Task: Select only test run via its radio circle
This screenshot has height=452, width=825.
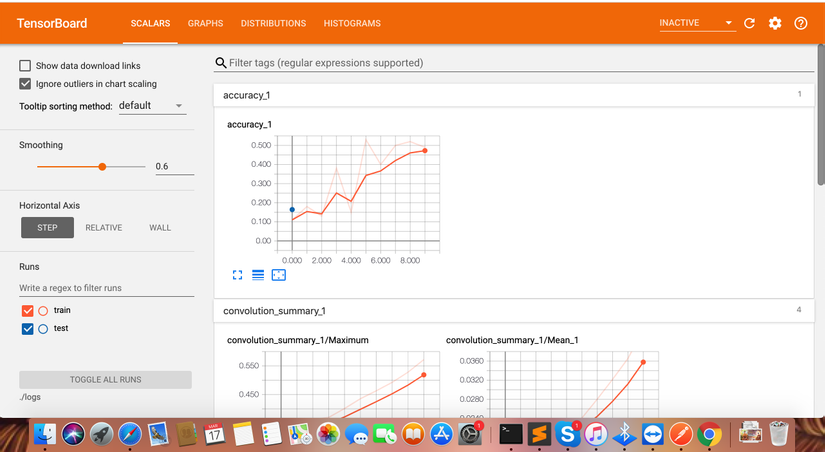Action: coord(43,329)
